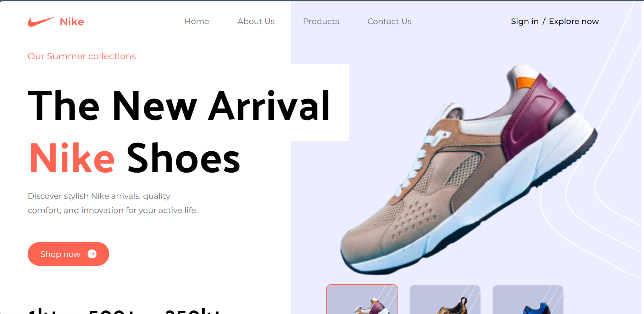Click the Nike swoosh logo icon
Viewport: 644px width, 314px height.
click(x=41, y=22)
